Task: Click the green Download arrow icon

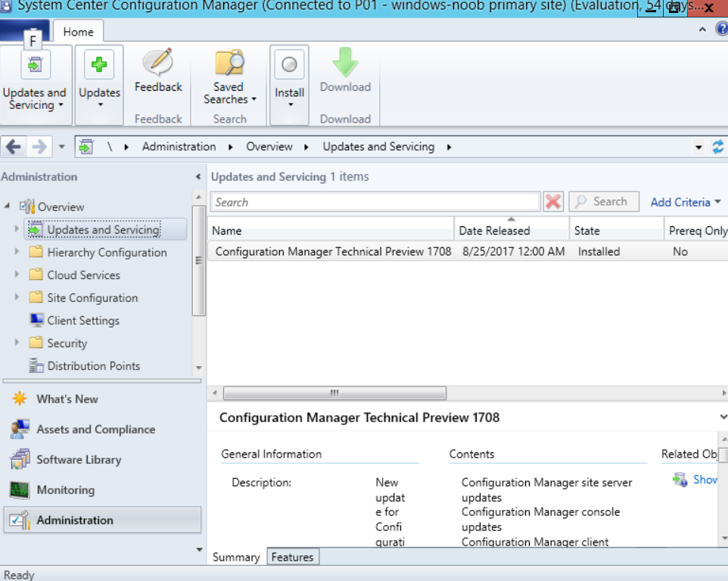Action: [x=345, y=62]
